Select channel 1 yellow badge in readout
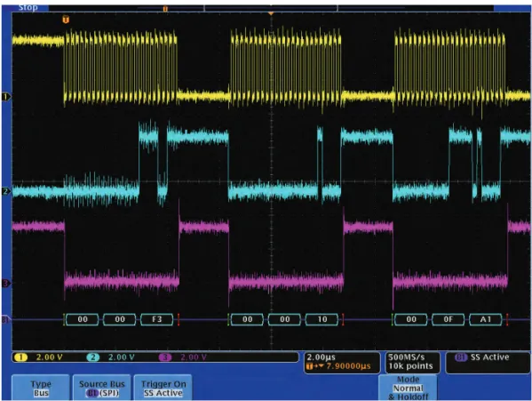532x401 pixels. coord(21,357)
